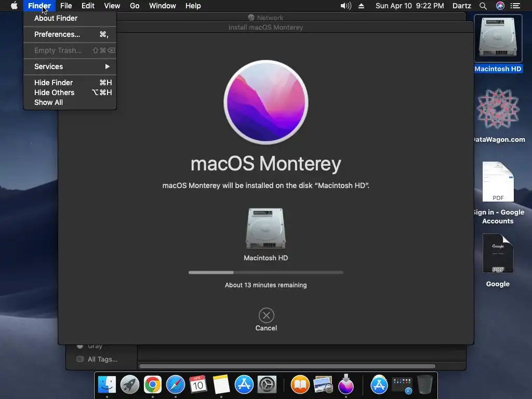
Task: Open the desktop screenshot stack in Dock
Action: (x=402, y=385)
